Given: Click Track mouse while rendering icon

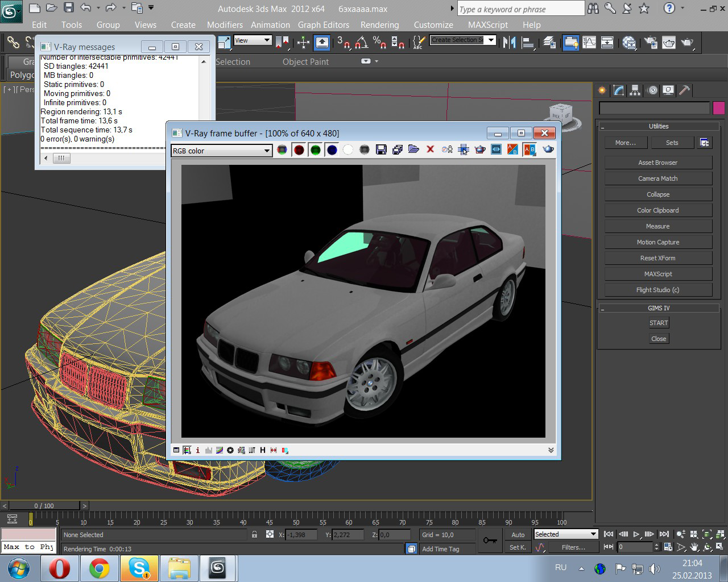Looking at the screenshot, I should [464, 149].
